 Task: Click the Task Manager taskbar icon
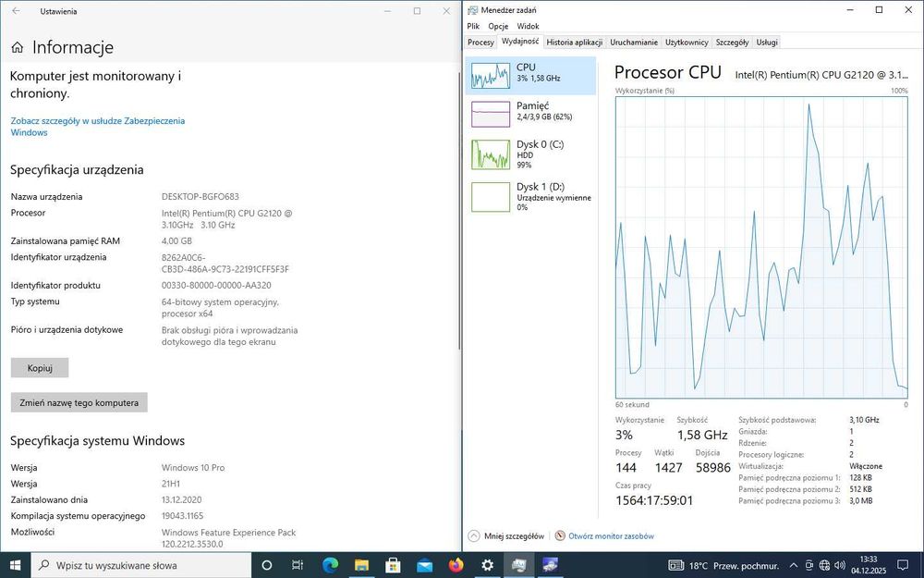[518, 565]
